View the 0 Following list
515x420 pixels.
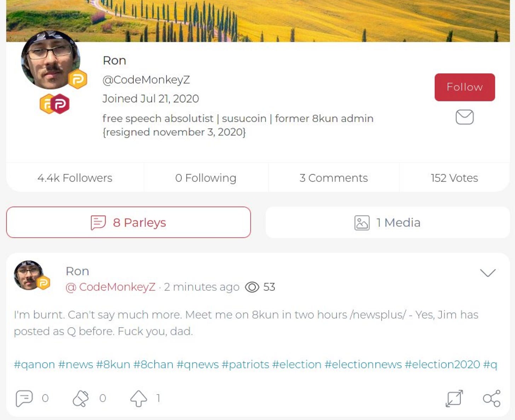pos(206,178)
